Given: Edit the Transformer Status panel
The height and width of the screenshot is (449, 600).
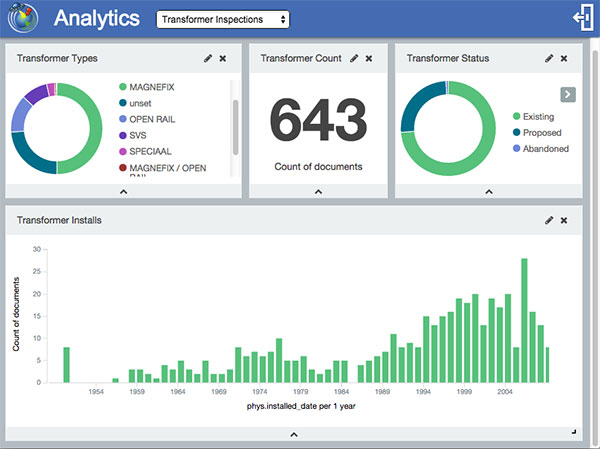Looking at the screenshot, I should tap(548, 59).
